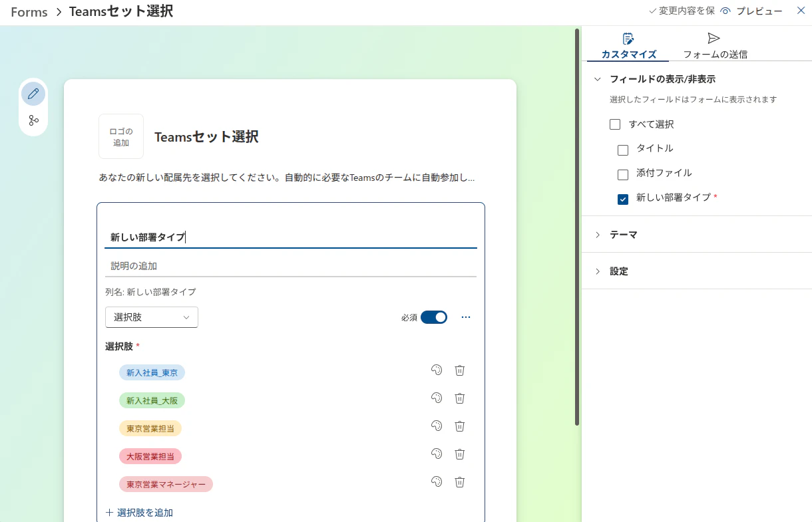Check the タイトル field checkbox
Screen dimensions: 812x522
pos(623,150)
